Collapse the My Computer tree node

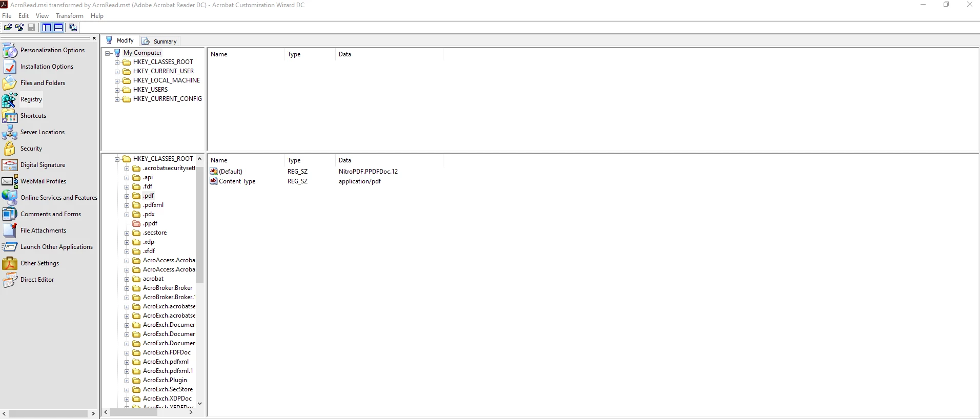(x=108, y=53)
